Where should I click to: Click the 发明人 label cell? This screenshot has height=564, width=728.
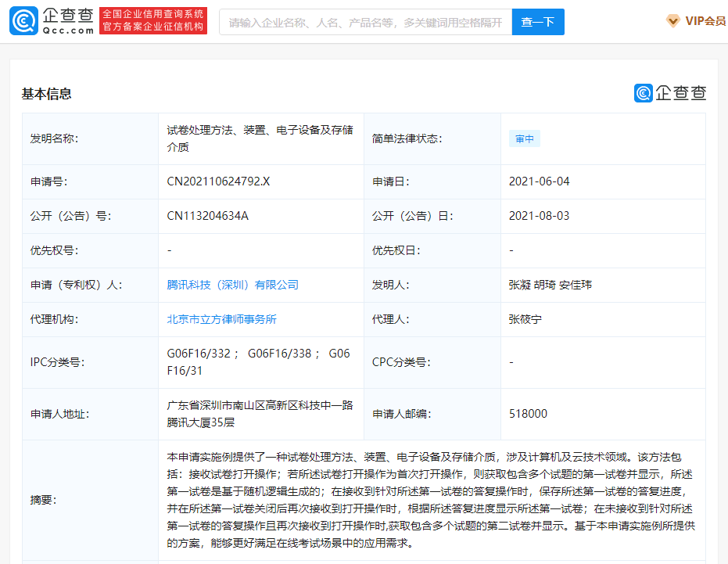point(432,285)
